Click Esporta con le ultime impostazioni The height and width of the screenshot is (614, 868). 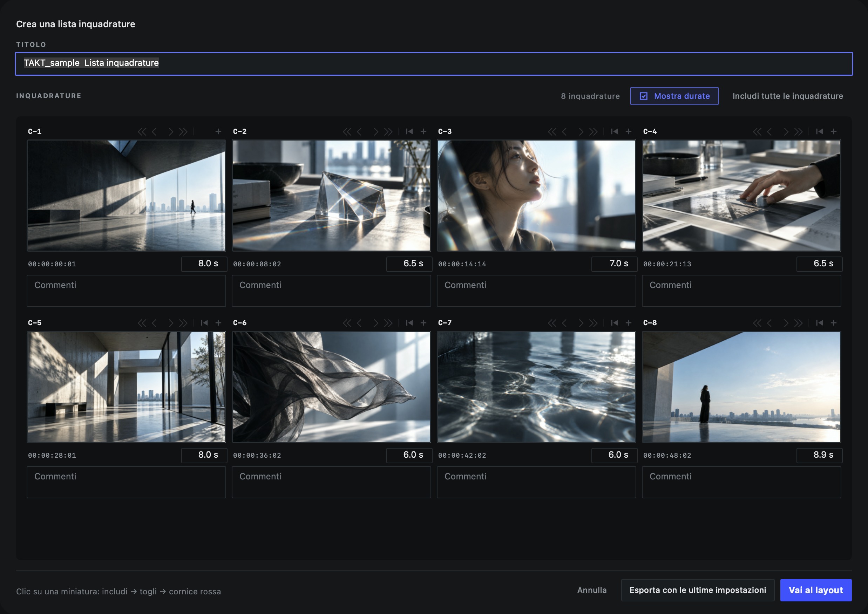point(697,590)
